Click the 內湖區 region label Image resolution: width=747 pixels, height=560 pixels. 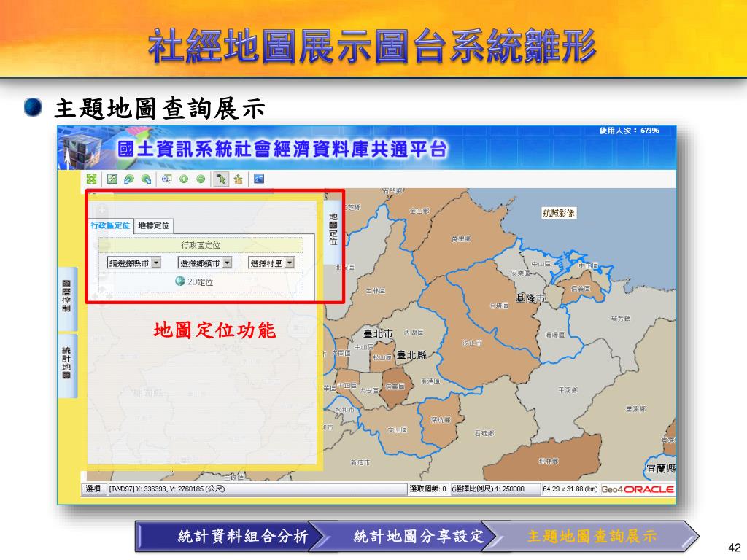click(414, 332)
